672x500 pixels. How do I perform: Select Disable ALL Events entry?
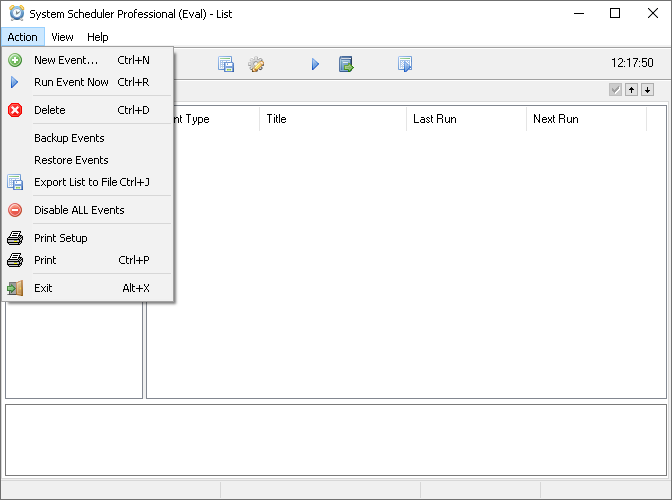tap(88, 210)
